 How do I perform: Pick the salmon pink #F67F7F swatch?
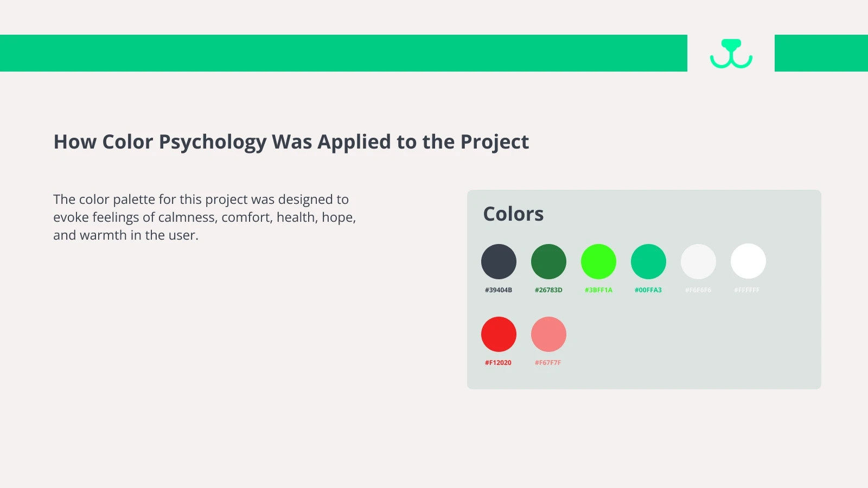[x=548, y=334]
